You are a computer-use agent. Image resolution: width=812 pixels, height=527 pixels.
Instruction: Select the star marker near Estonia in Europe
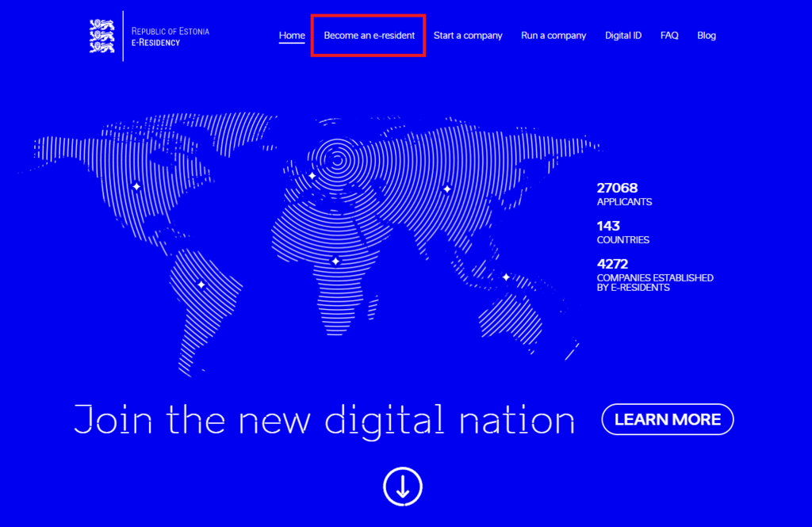(x=312, y=176)
